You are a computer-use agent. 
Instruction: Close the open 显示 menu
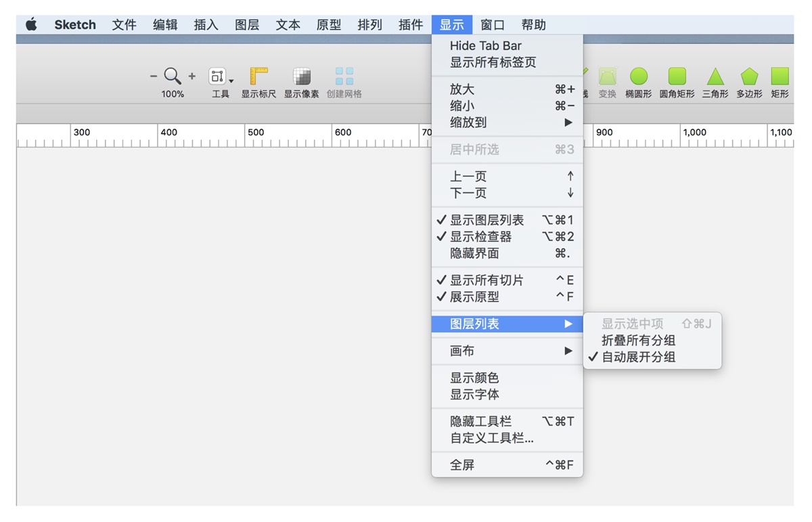click(452, 25)
